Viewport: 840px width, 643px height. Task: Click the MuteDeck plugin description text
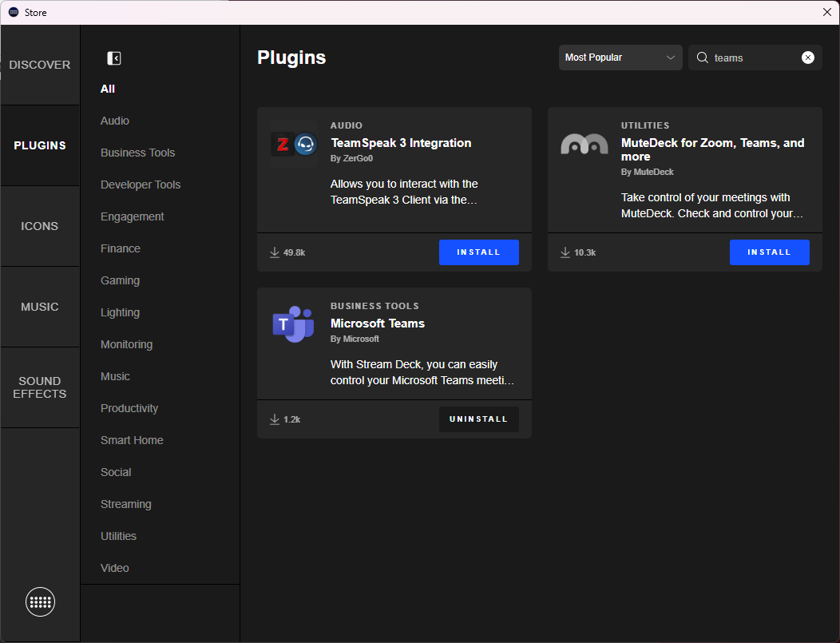pyautogui.click(x=712, y=206)
